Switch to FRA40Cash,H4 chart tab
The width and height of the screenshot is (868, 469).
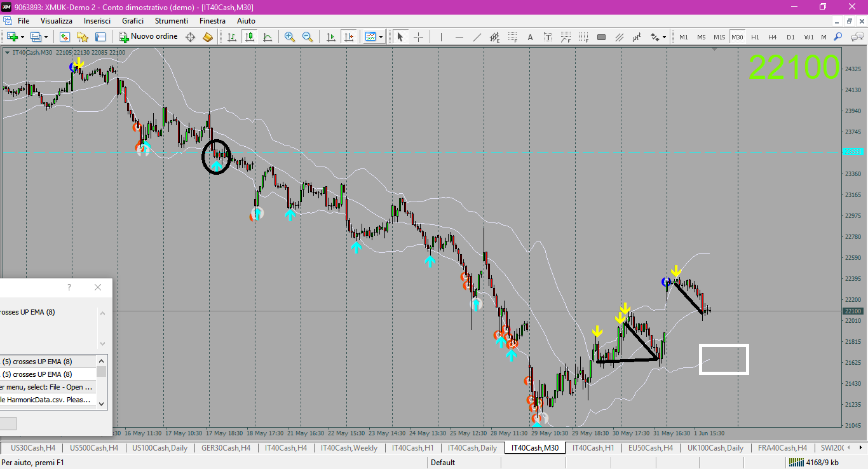782,448
